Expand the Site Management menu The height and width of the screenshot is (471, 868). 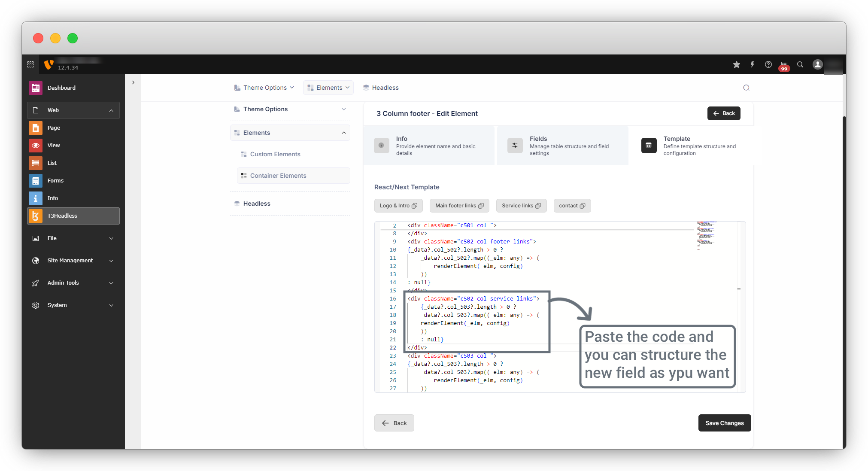(x=111, y=261)
